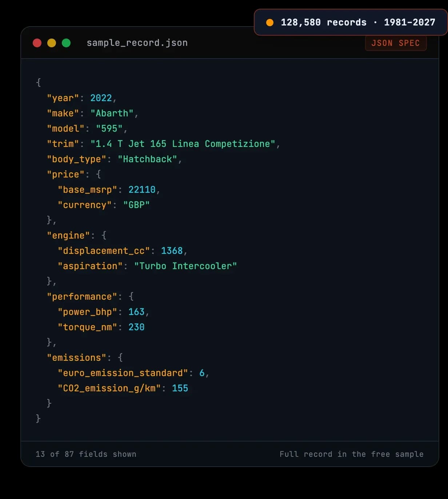Click the orange status dot in records badge
The image size is (448, 499).
pyautogui.click(x=270, y=23)
